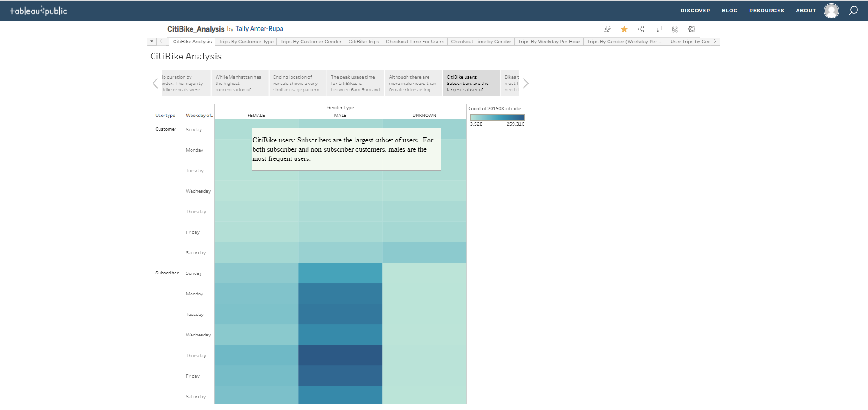Open the search magnifier icon

point(853,11)
